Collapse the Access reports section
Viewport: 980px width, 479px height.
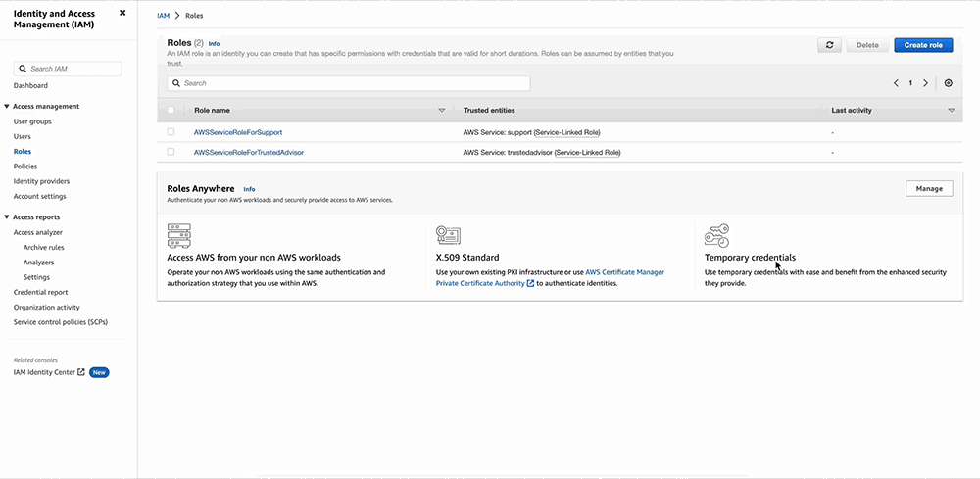pos(7,217)
